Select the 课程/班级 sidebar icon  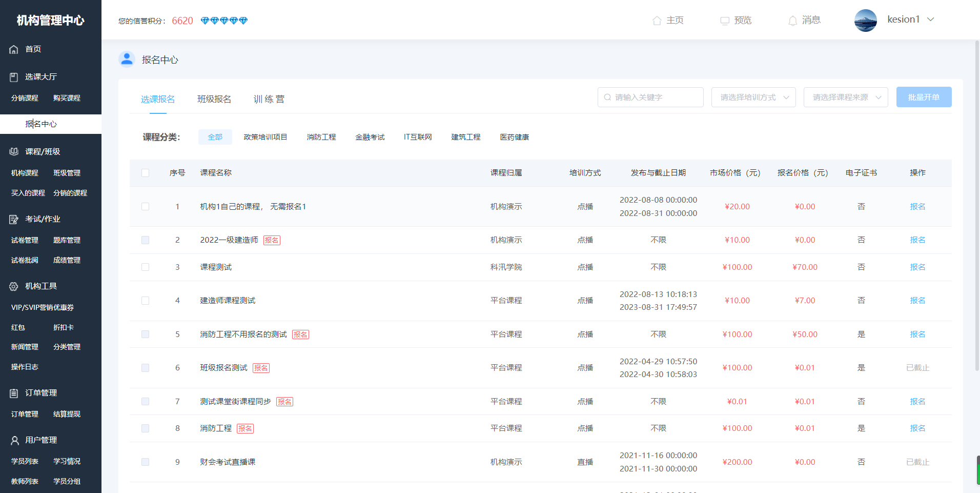coord(13,151)
